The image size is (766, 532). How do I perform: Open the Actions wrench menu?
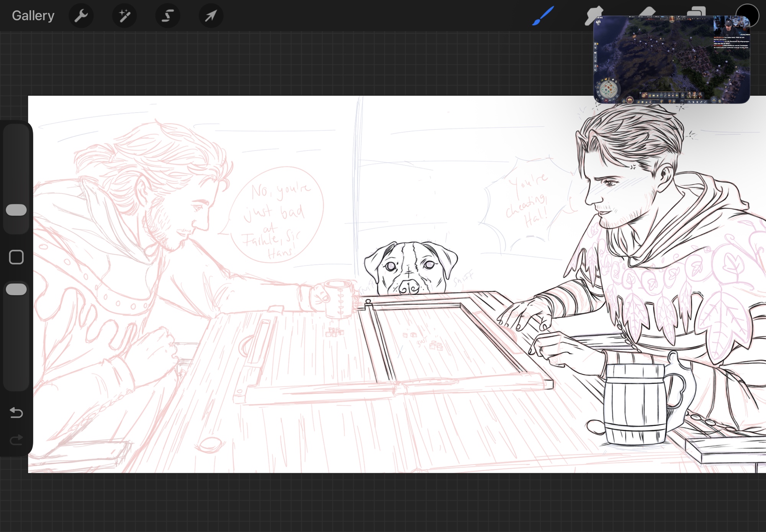coord(81,16)
